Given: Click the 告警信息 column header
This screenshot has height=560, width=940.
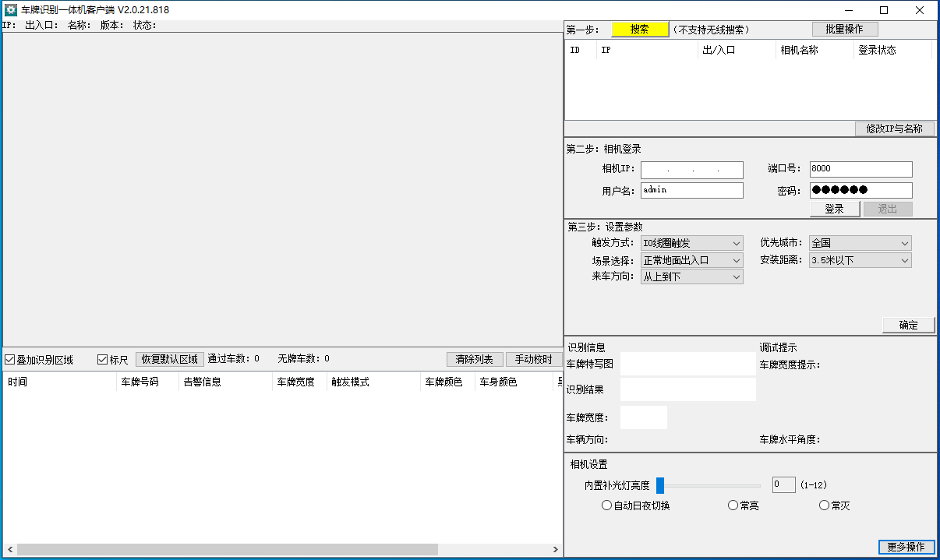Looking at the screenshot, I should click(x=225, y=382).
